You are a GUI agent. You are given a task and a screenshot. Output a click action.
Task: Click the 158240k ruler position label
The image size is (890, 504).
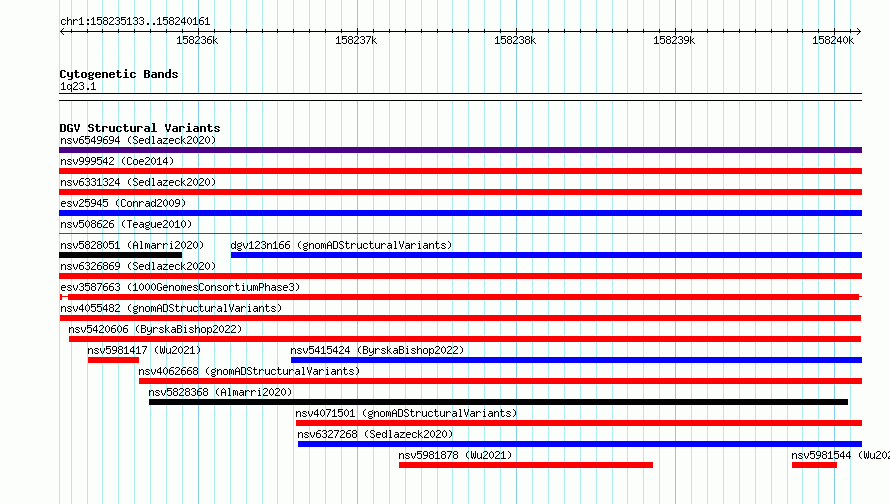click(833, 40)
